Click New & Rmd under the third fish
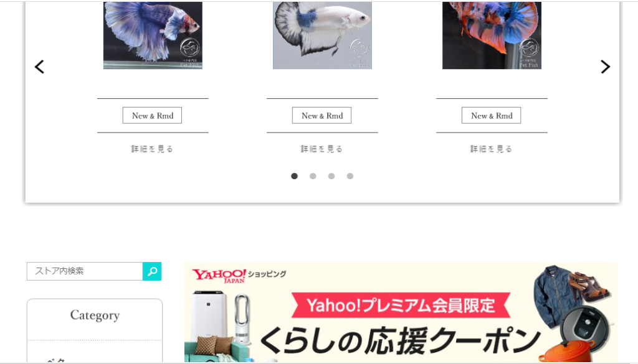 (491, 115)
